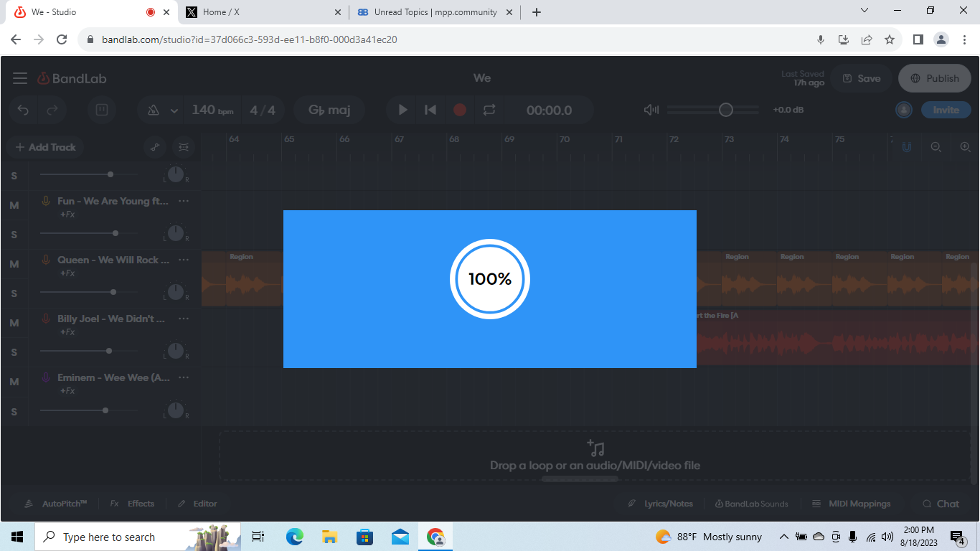The width and height of the screenshot is (980, 551).
Task: Open the Lyrics/Notes panel
Action: click(660, 504)
